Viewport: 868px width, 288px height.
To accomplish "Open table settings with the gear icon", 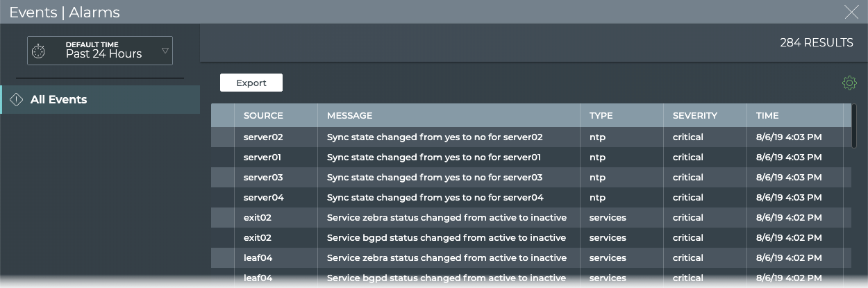I will click(x=849, y=83).
